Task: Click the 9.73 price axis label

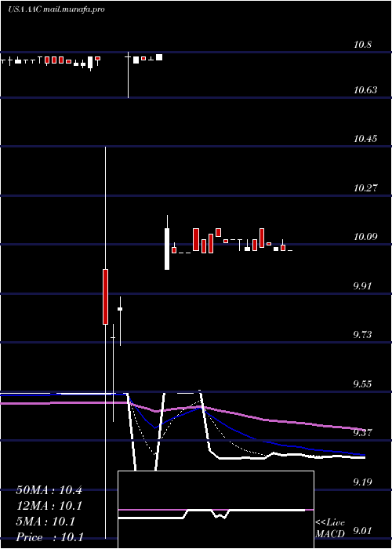Action: tap(362, 335)
